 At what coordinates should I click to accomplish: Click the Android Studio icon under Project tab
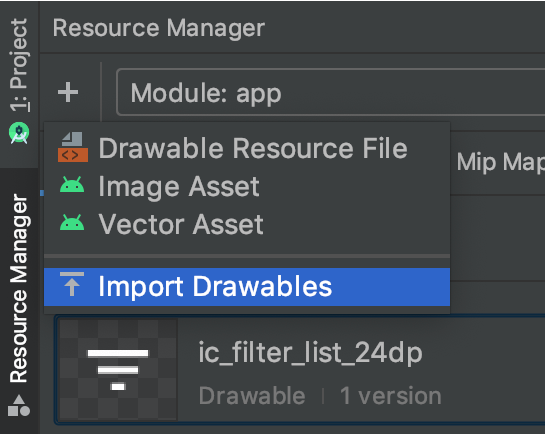19,133
